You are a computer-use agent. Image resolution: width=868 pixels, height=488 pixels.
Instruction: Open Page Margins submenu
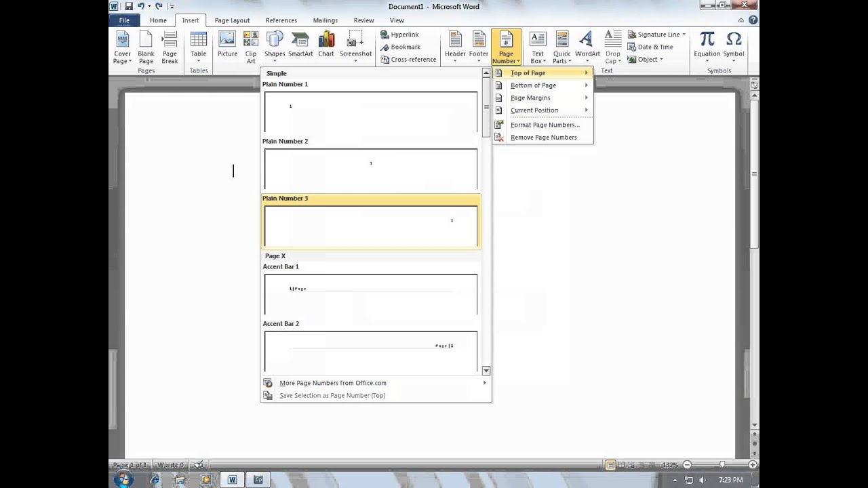coord(542,98)
